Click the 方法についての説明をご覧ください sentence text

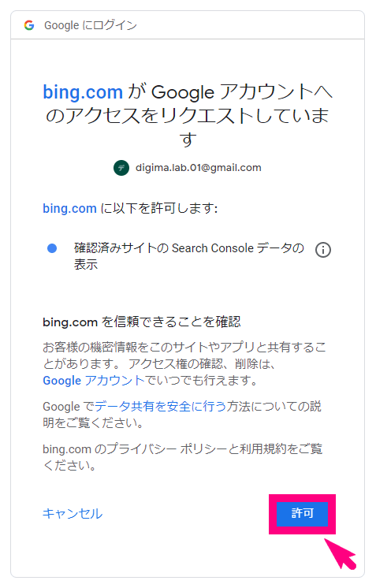pos(182,415)
